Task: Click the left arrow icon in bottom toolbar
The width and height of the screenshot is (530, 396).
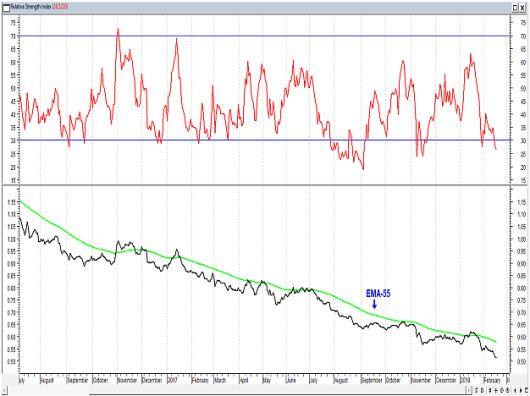Action: (515, 390)
